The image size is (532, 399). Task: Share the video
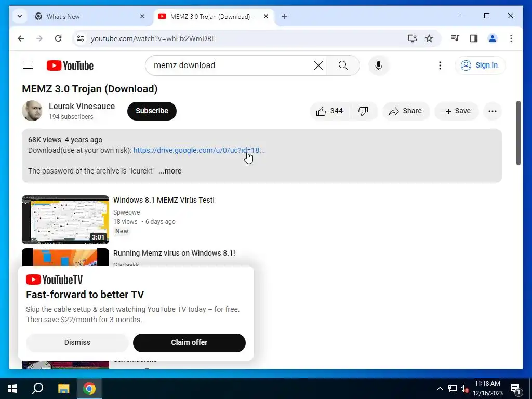click(x=406, y=111)
